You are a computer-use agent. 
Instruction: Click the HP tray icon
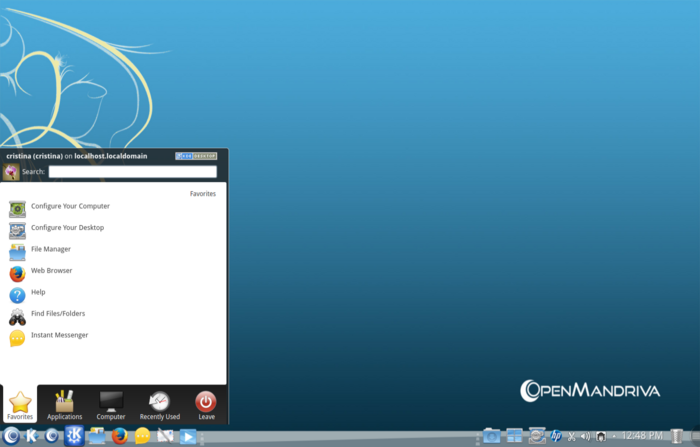pos(556,436)
